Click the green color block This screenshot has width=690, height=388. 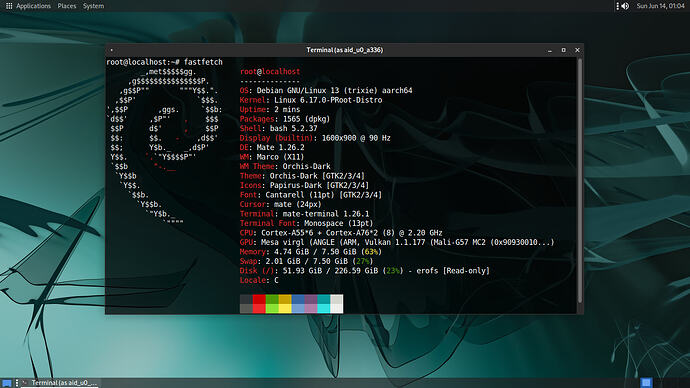(272, 304)
